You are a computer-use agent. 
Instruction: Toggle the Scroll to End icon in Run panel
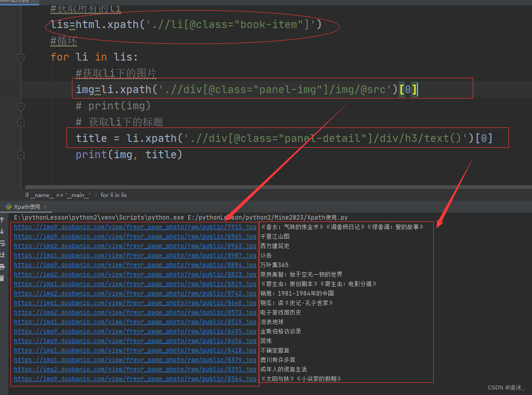click(x=2, y=254)
